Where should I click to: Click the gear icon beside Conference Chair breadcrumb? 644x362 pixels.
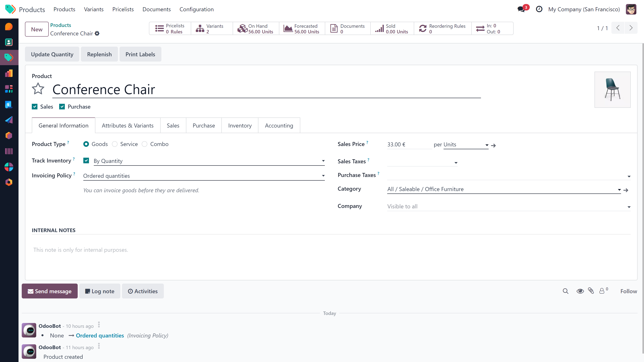[97, 33]
